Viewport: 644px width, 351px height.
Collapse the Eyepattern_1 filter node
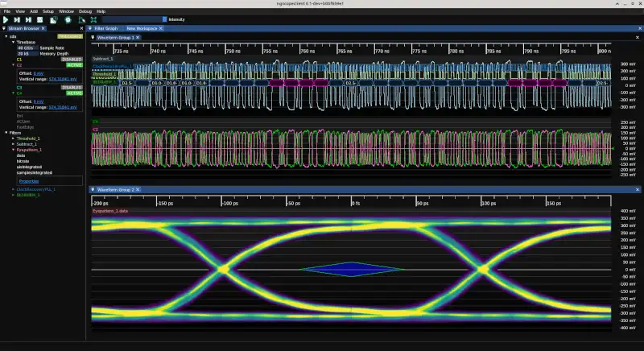click(13, 150)
